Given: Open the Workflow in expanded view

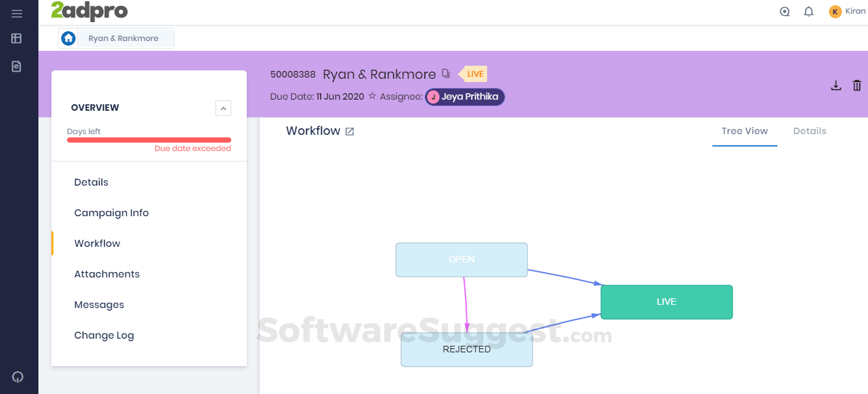Looking at the screenshot, I should click(350, 132).
